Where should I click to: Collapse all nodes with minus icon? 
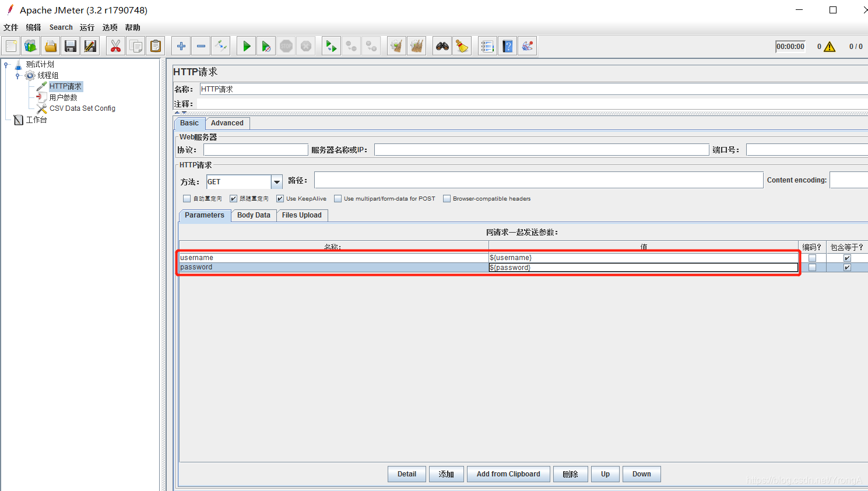[201, 46]
